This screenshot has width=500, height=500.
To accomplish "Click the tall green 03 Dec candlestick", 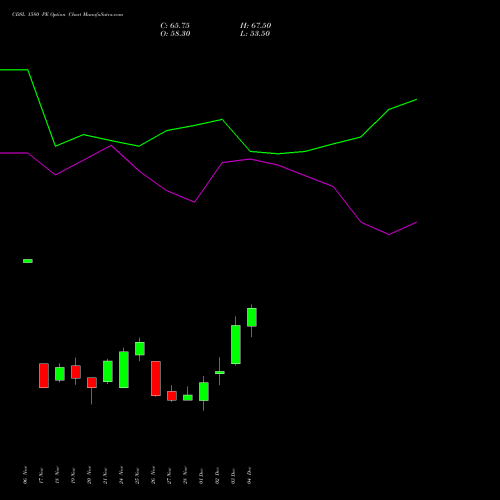I will click(x=236, y=344).
